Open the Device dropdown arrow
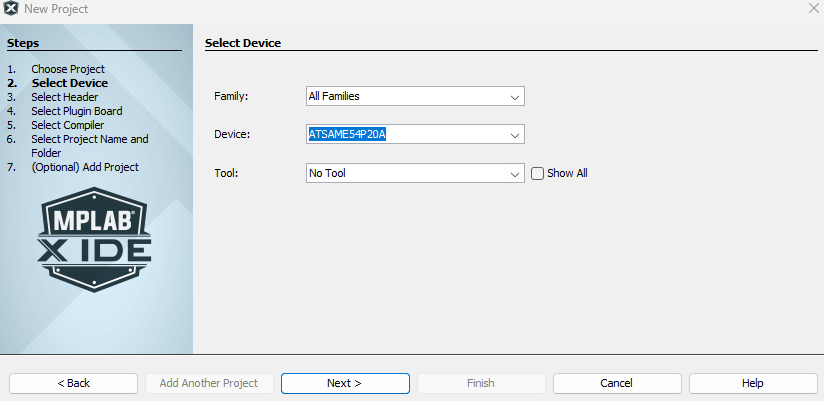Image resolution: width=824 pixels, height=401 pixels. click(x=515, y=135)
